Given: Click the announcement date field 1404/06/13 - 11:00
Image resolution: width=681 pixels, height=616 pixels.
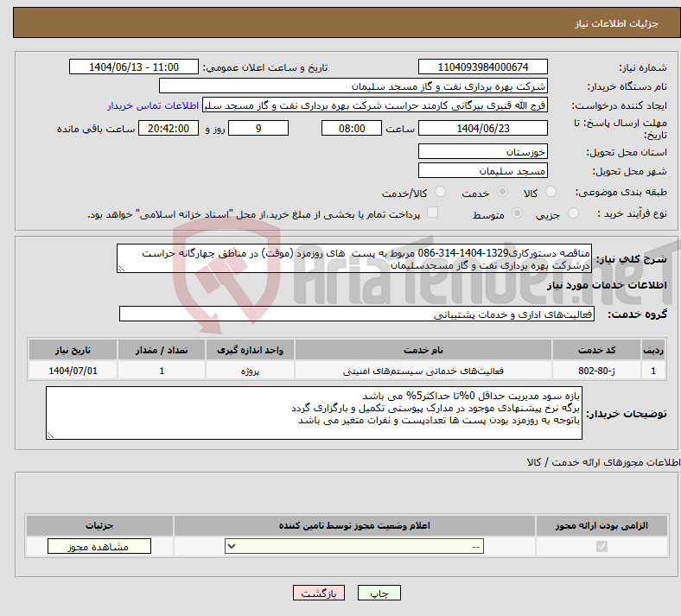Looking at the screenshot, I should point(134,67).
